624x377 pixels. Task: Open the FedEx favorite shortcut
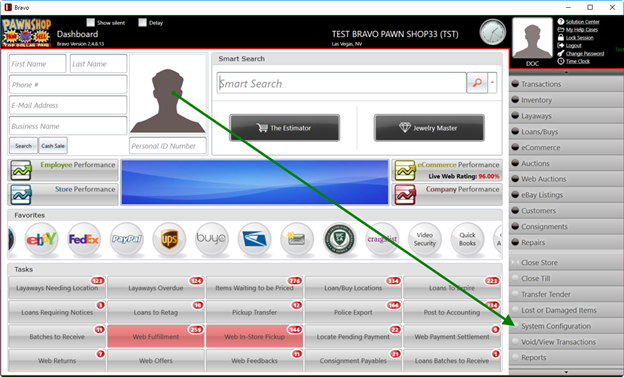pyautogui.click(x=84, y=239)
